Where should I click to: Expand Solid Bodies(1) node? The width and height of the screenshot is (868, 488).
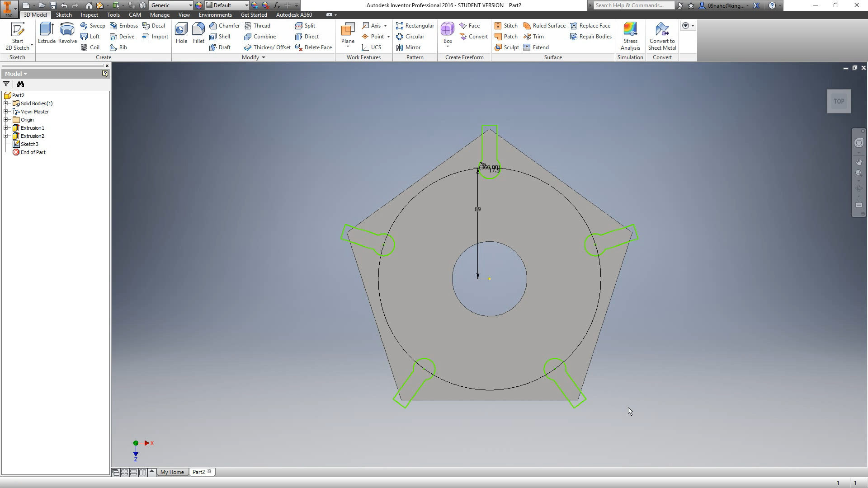pyautogui.click(x=6, y=103)
